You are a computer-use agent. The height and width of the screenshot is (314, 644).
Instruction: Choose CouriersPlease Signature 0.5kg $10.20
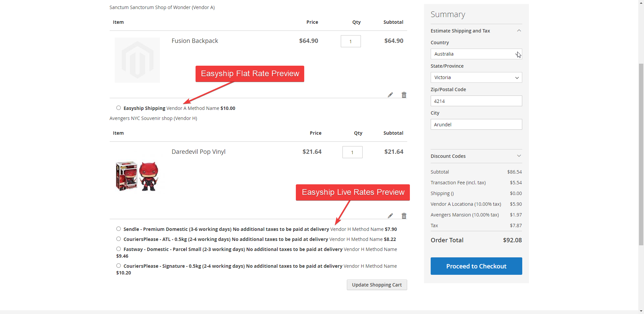coord(118,266)
